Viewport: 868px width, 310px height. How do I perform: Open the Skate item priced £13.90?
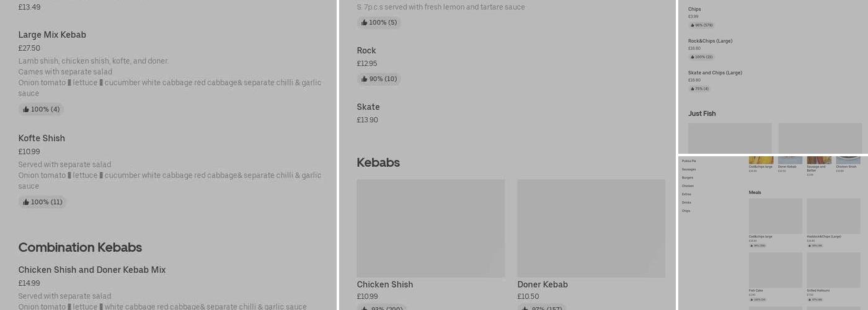click(x=368, y=107)
